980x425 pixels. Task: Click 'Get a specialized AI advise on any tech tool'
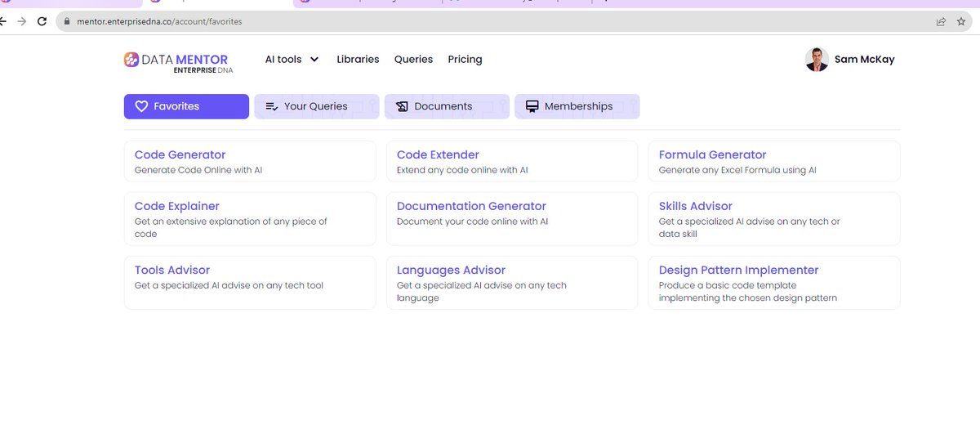(229, 285)
